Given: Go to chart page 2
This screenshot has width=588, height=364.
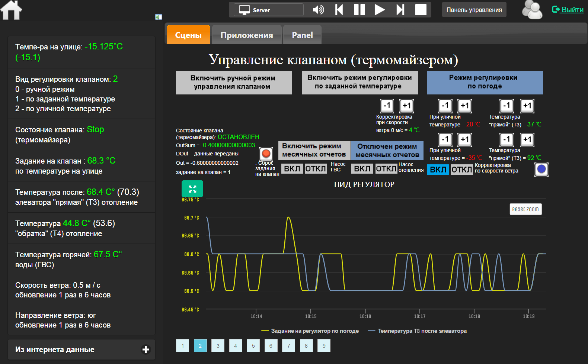Looking at the screenshot, I should click(x=200, y=346).
